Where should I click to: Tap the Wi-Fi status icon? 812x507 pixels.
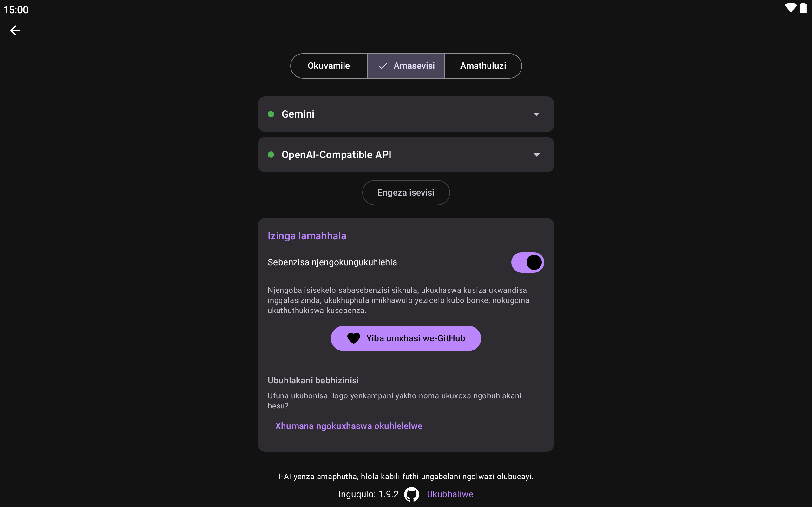point(790,8)
